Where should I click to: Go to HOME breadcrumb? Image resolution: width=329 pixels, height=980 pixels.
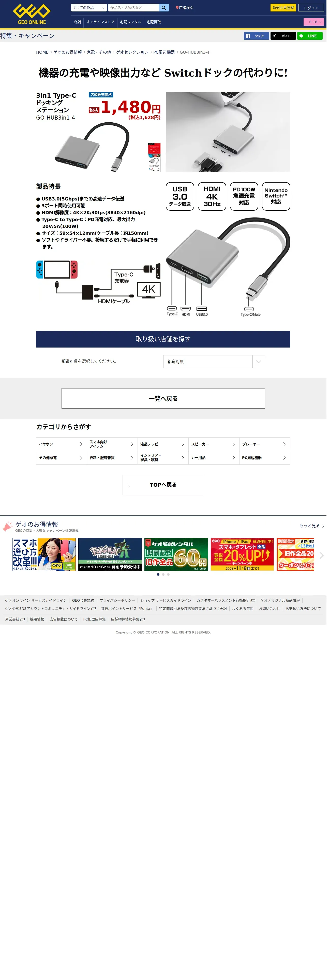[x=43, y=52]
